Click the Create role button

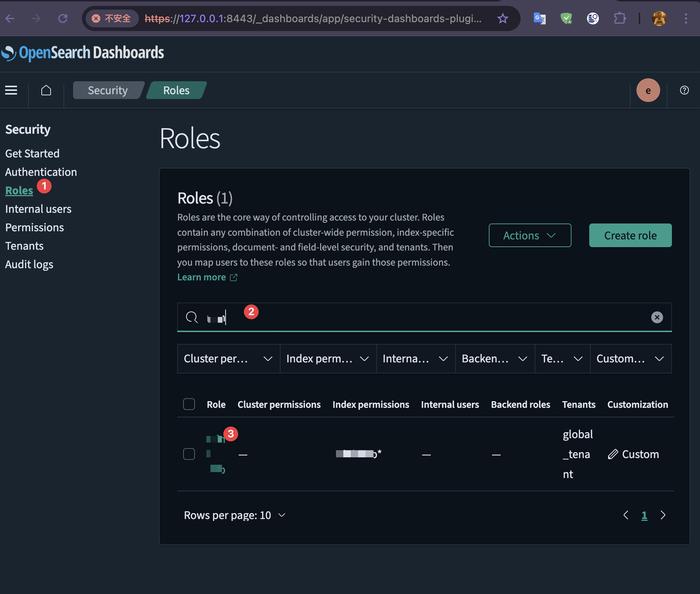click(x=630, y=235)
